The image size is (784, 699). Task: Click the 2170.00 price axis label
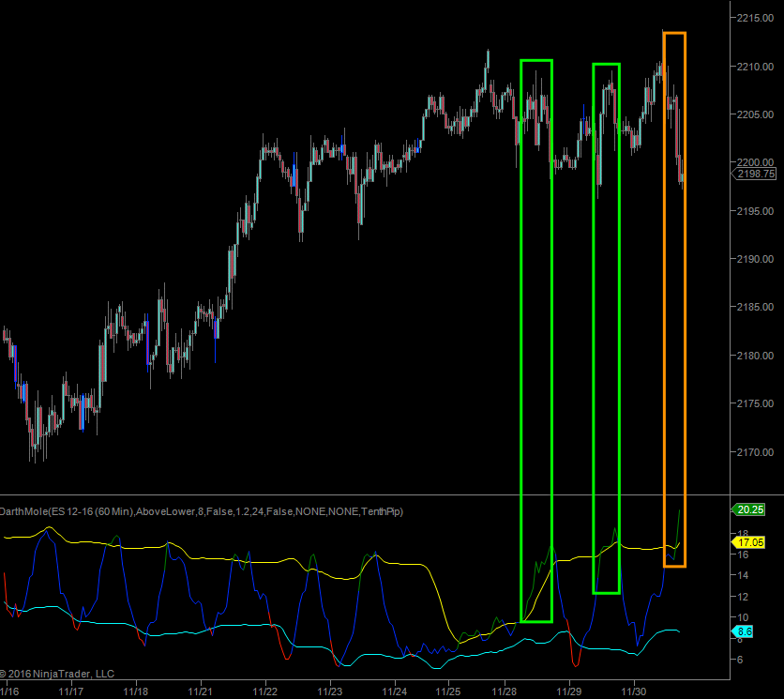[x=756, y=452]
